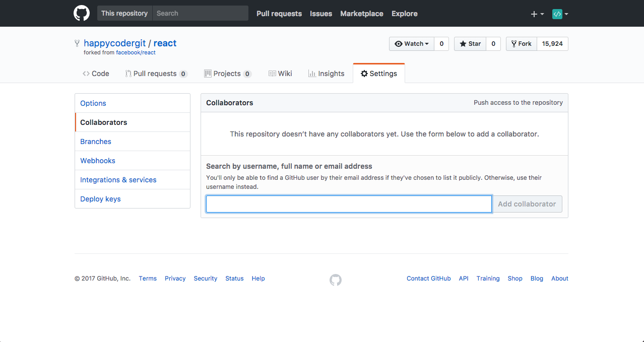Screen dimensions: 644x342
Task: Follow the facebook/react forked-from link
Action: [x=136, y=52]
